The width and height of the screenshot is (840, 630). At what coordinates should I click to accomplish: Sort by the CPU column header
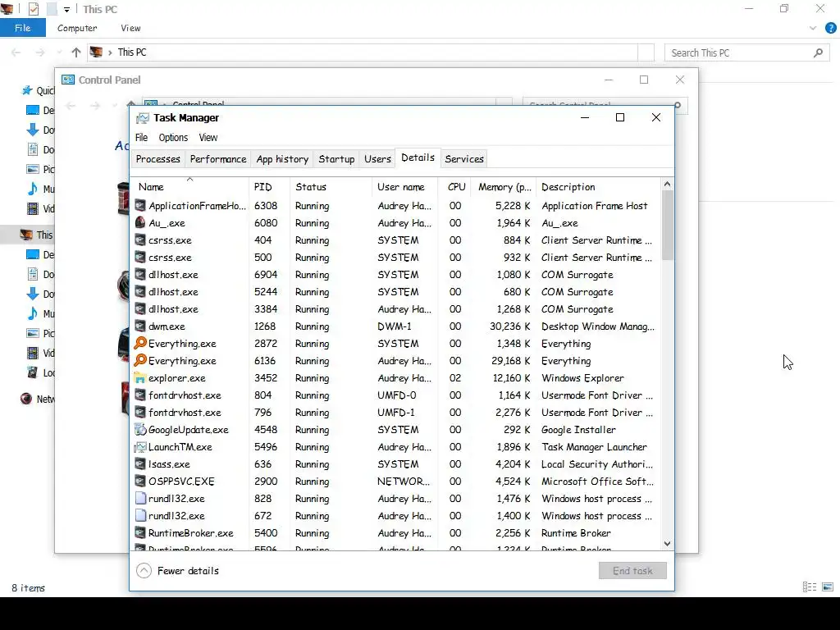pyautogui.click(x=456, y=187)
